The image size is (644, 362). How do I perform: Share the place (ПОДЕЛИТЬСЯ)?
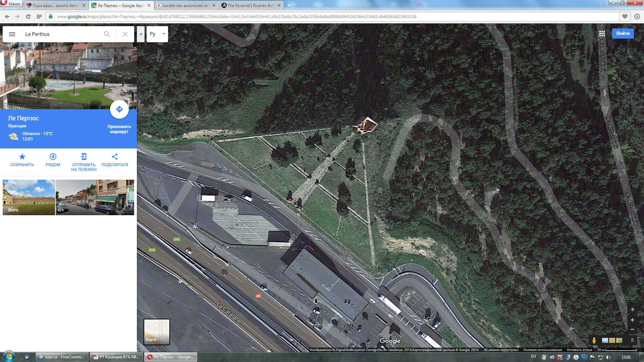115,157
